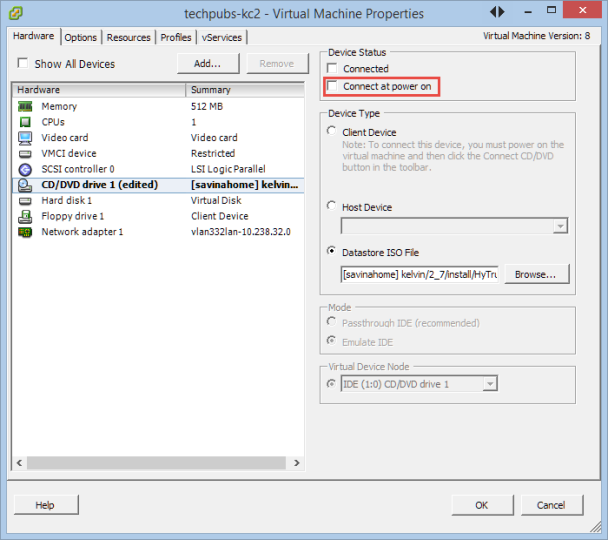Select CD/DVD drive 1 (edited) label
Image resolution: width=608 pixels, height=540 pixels.
pos(99,185)
